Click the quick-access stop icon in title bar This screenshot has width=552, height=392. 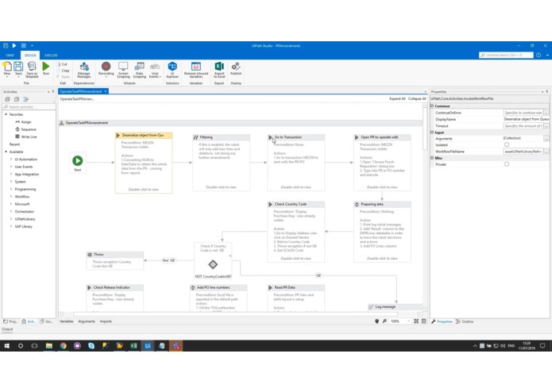pyautogui.click(x=24, y=45)
